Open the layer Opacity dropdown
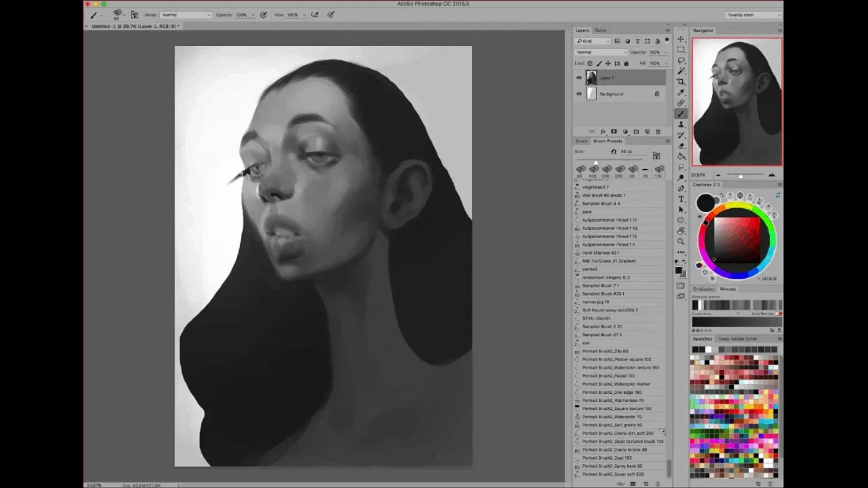The height and width of the screenshot is (488, 868). (x=665, y=52)
